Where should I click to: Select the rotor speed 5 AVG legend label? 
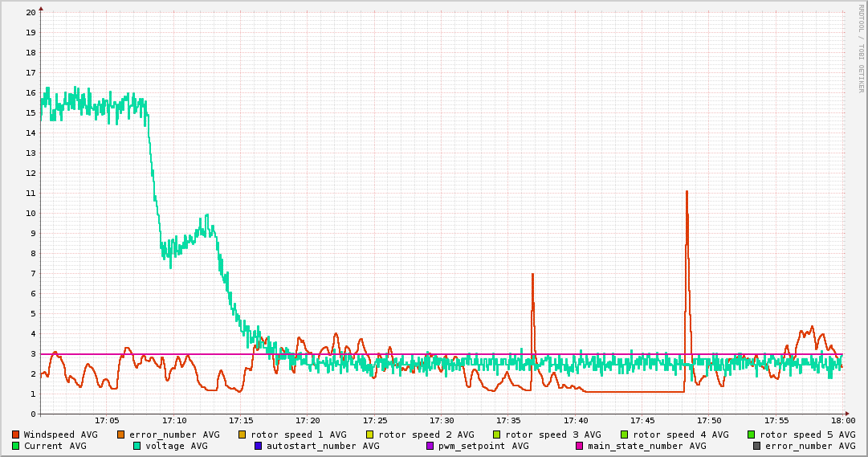(x=807, y=435)
